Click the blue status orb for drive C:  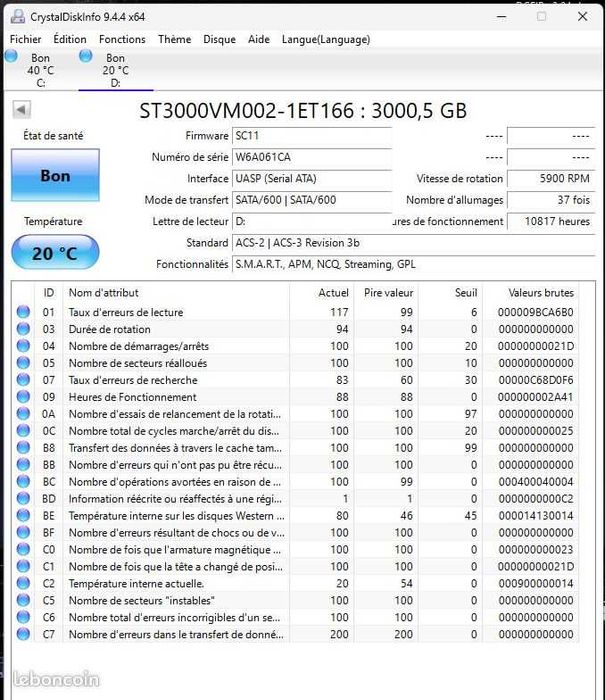[x=11, y=56]
